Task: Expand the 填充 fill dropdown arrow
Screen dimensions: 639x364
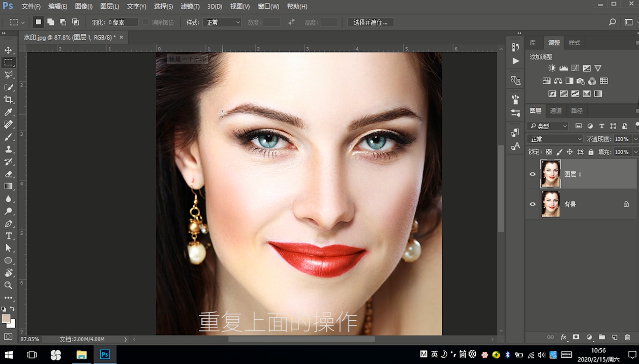Action: click(x=635, y=152)
